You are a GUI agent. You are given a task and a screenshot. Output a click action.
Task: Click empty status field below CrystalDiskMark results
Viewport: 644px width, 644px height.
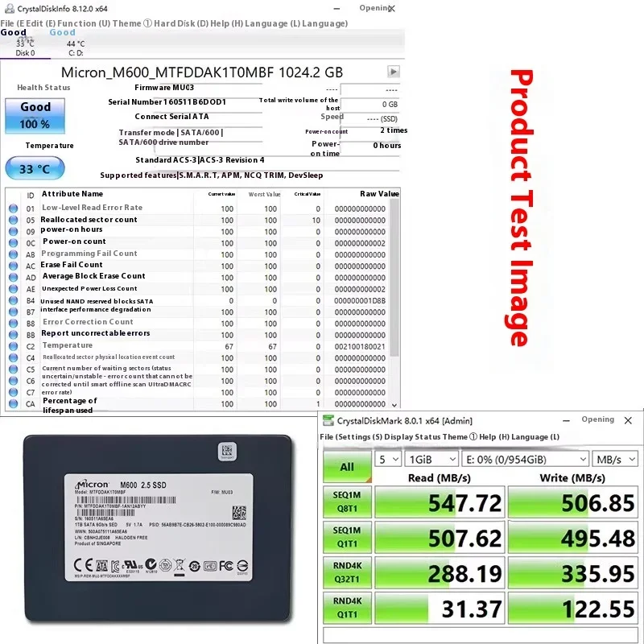[x=481, y=635]
